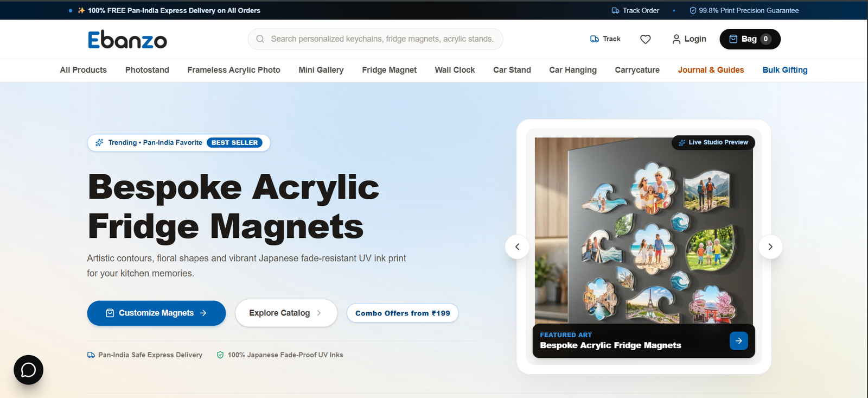Click the Login user icon
Viewport: 868px width, 398px height.
(x=676, y=39)
